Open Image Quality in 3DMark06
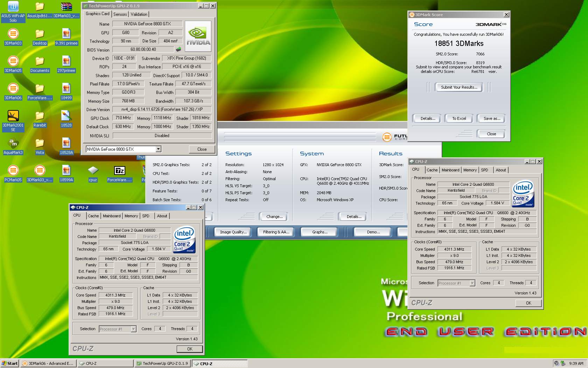 click(x=233, y=232)
